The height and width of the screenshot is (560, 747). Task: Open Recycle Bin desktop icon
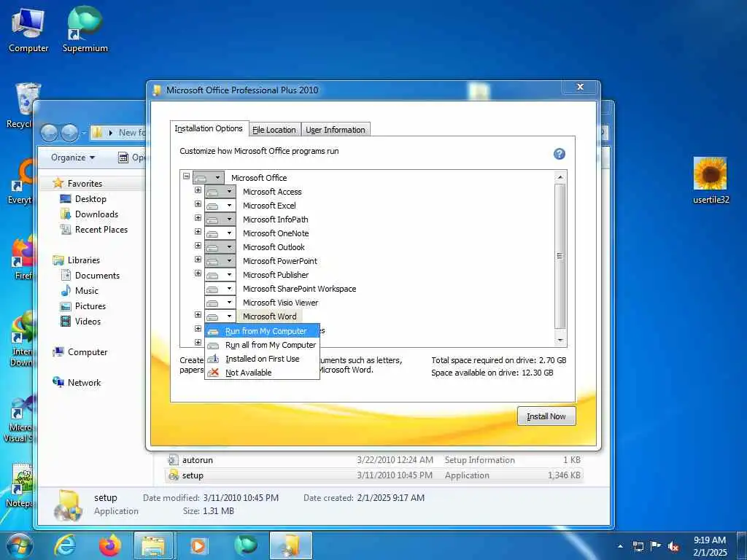[21, 106]
